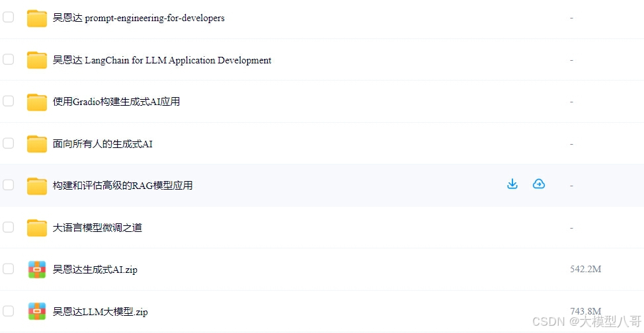Click folder icon for 构建和评估高级的RAG模型应用
This screenshot has width=644, height=333.
coord(37,186)
